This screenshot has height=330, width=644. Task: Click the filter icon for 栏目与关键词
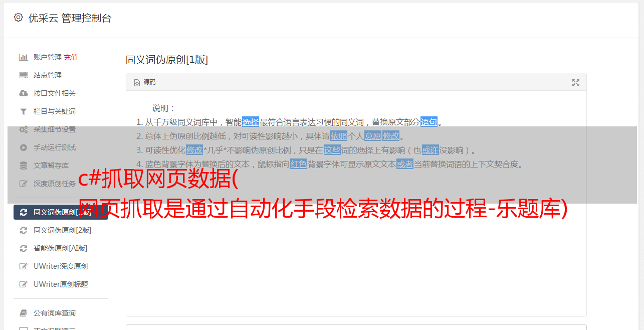pyautogui.click(x=23, y=111)
